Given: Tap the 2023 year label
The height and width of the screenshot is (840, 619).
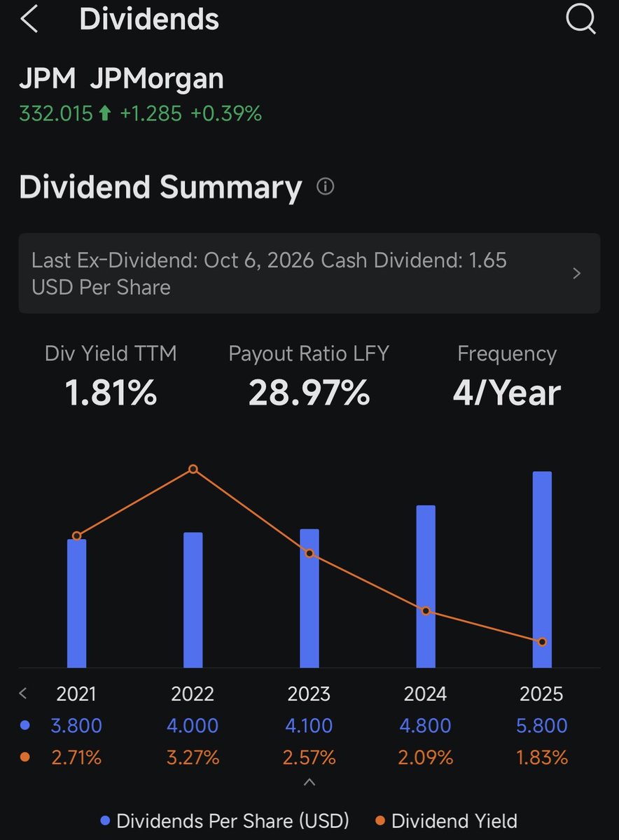Looking at the screenshot, I should [x=309, y=694].
